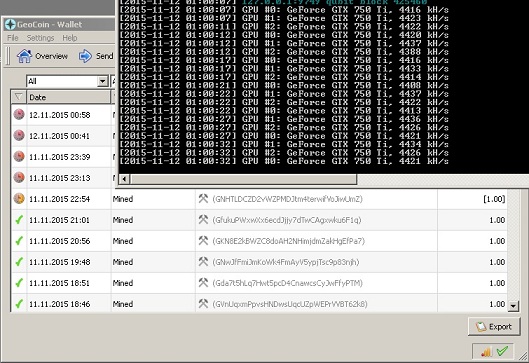529x363 pixels.
Task: Click unconfirmed status icon for 12.11.2015 00:58
Action: [x=19, y=115]
